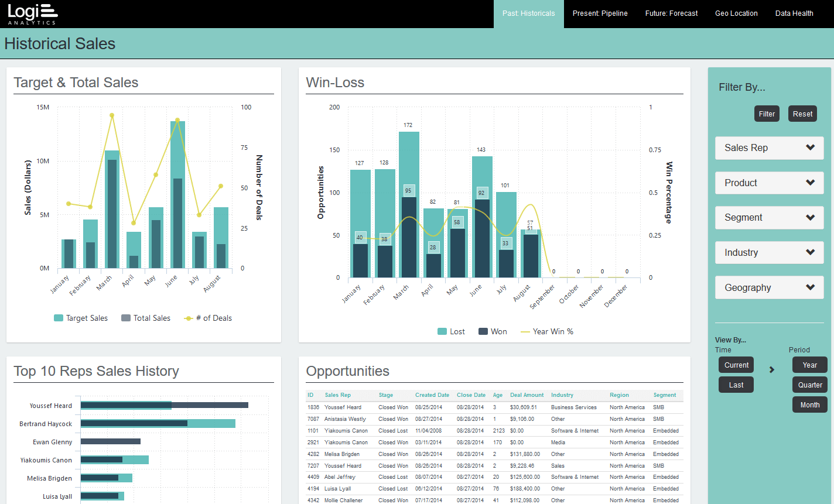Click Bertrand Haycock bar in Top 10 Reps
Viewport: 834px width, 504px height.
tap(158, 423)
